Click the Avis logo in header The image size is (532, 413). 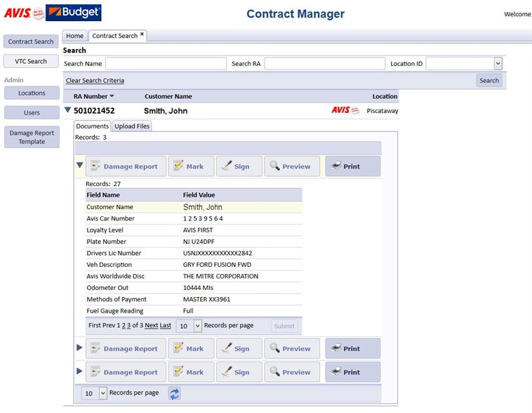click(x=24, y=13)
